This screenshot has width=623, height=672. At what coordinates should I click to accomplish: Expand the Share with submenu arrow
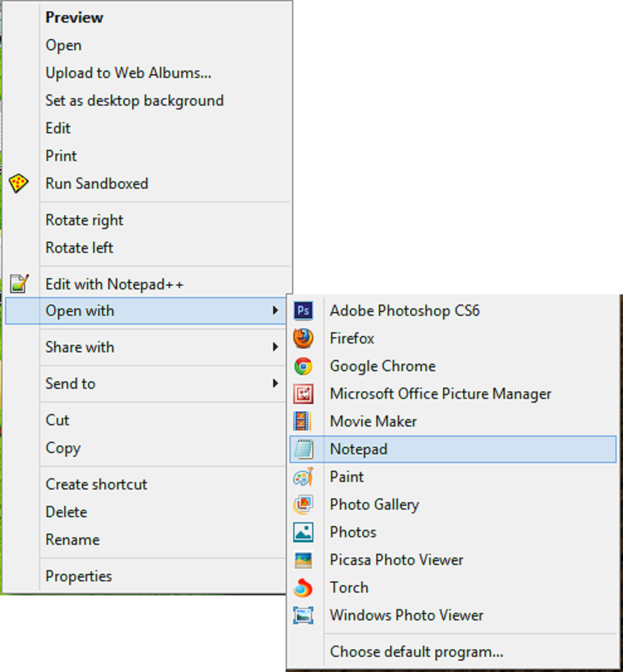(x=275, y=347)
